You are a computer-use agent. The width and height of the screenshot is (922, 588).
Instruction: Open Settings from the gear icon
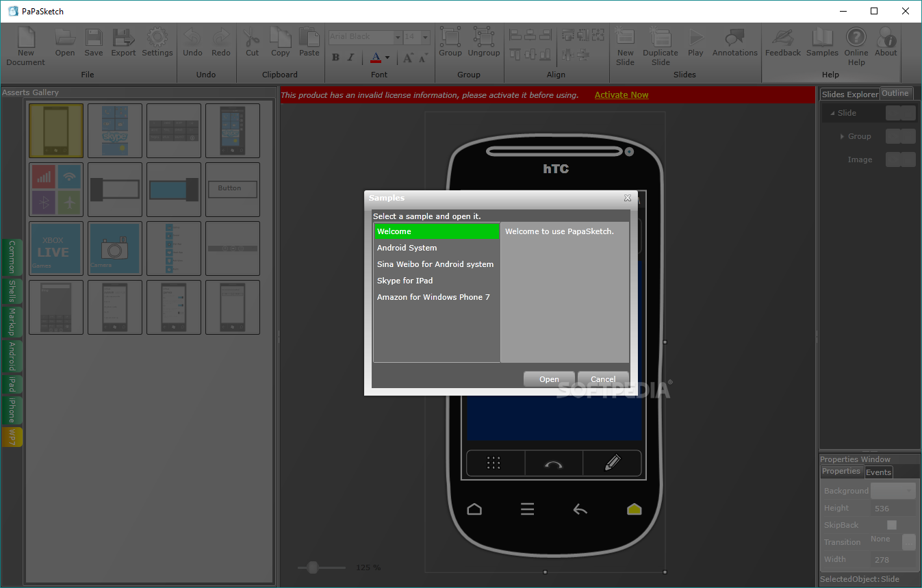(157, 38)
